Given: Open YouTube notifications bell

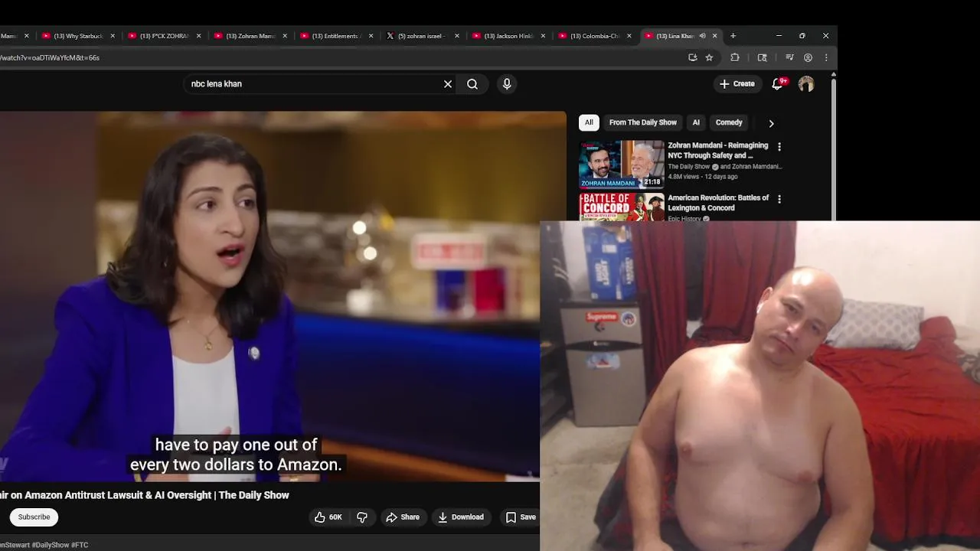Looking at the screenshot, I should 777,84.
